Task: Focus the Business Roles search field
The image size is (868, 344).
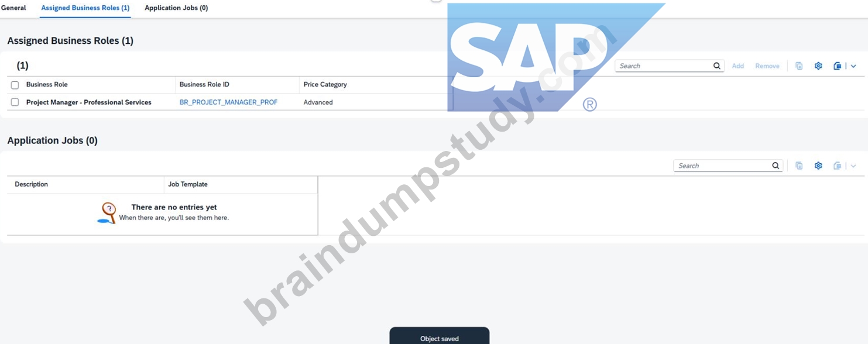Action: point(664,66)
